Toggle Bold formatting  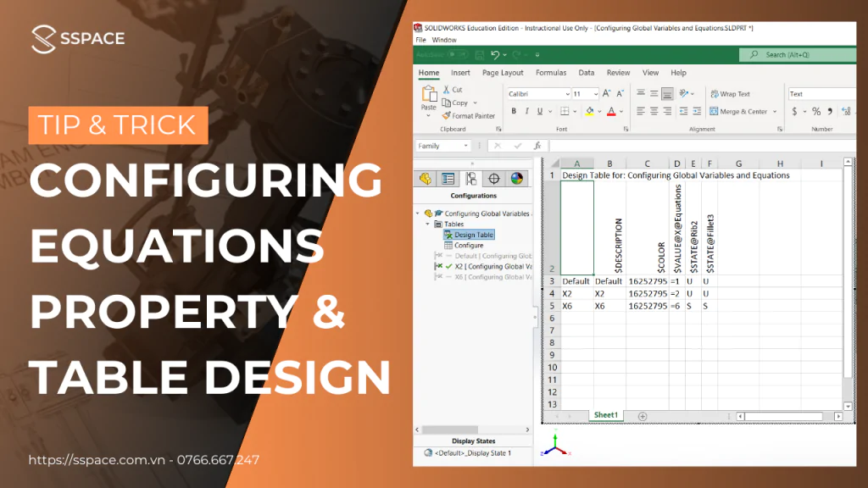pyautogui.click(x=514, y=111)
